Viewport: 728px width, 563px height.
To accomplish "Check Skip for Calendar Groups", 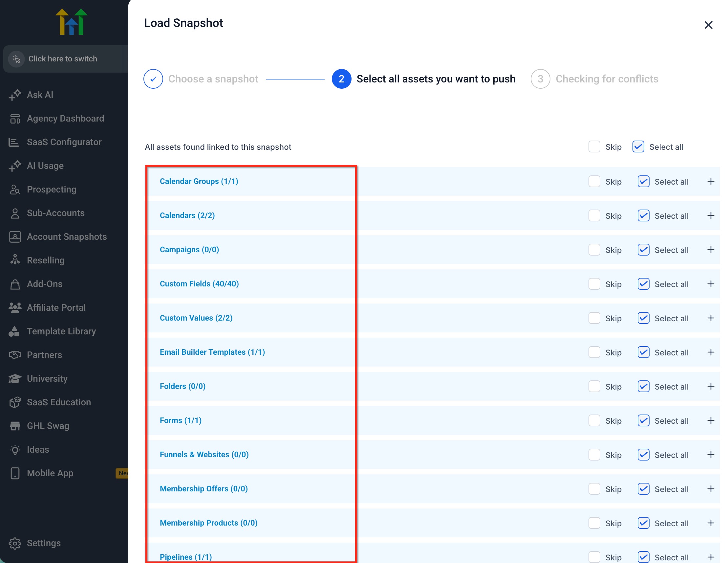I will pyautogui.click(x=594, y=182).
